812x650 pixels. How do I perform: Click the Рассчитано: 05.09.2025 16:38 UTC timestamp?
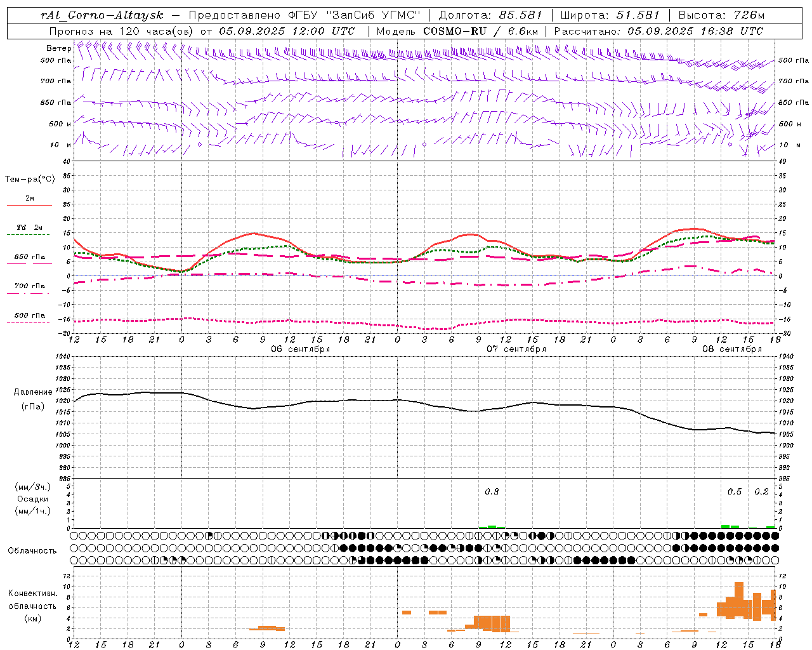pos(658,31)
